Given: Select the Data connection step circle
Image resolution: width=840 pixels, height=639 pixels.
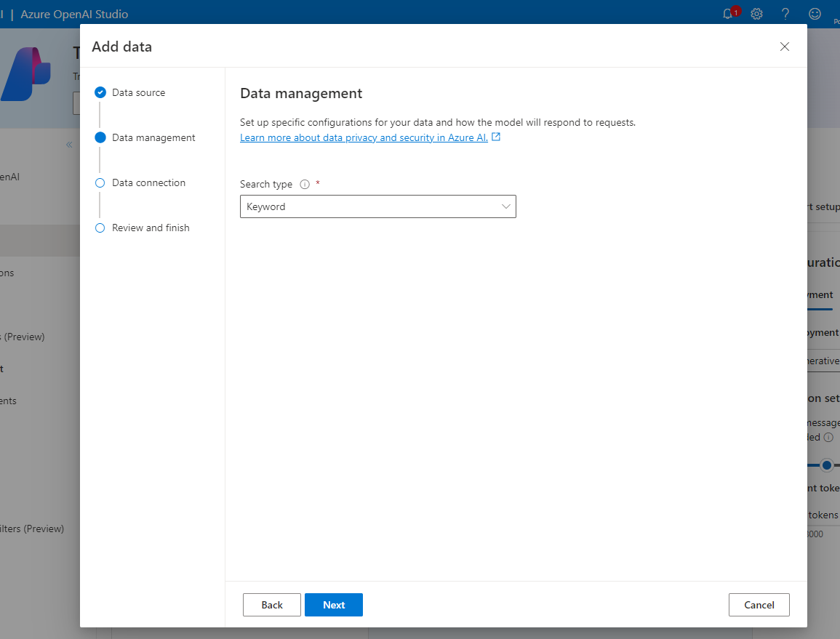Looking at the screenshot, I should point(100,182).
